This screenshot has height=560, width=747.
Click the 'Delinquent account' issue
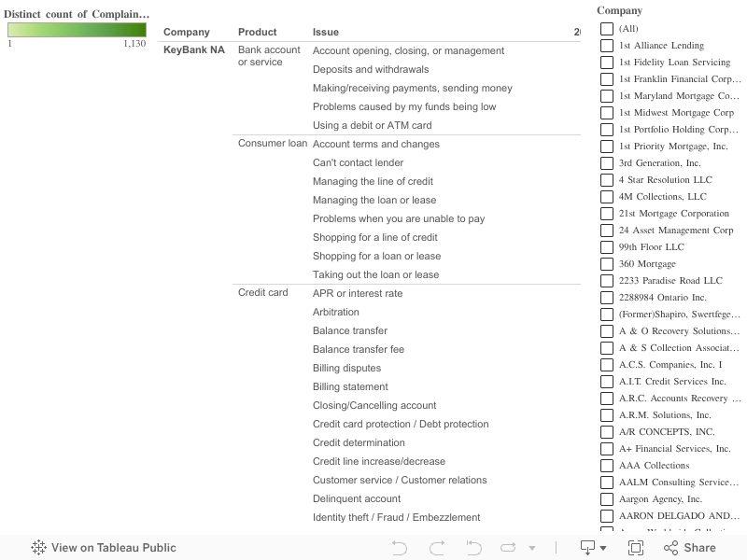357,498
